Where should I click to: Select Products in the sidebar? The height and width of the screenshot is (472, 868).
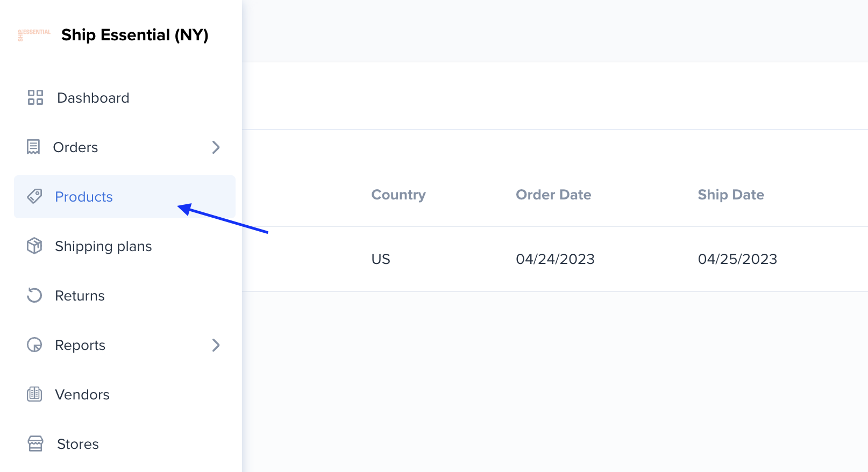click(125, 197)
